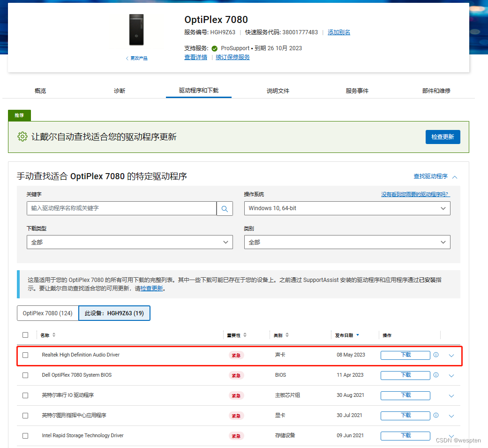Switch to the 说明文件 tab
The height and width of the screenshot is (448, 488).
[278, 91]
